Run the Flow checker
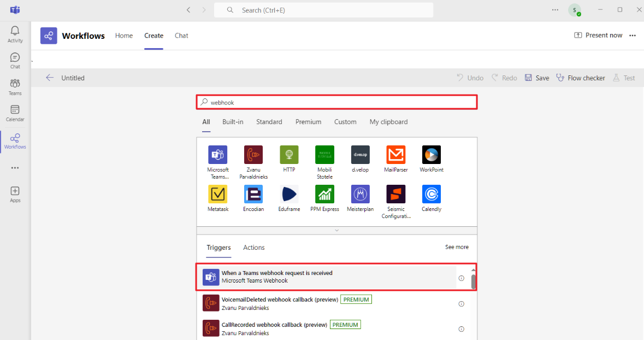 tap(581, 78)
